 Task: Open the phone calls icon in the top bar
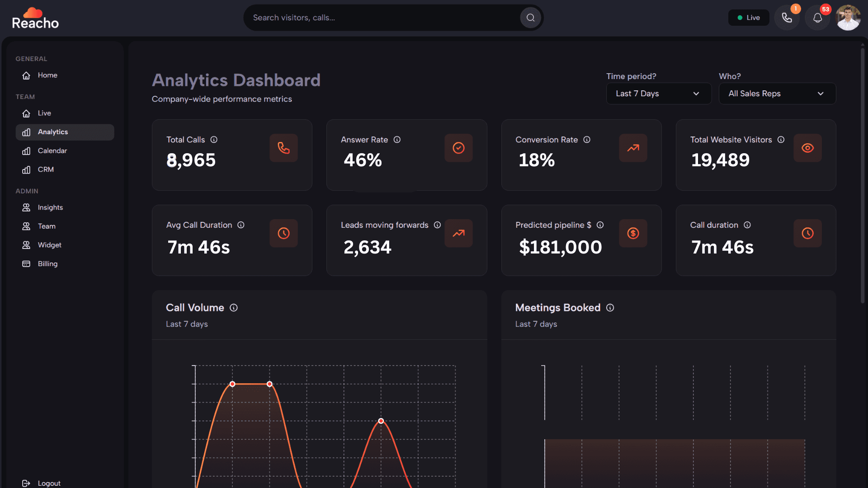[x=787, y=17]
